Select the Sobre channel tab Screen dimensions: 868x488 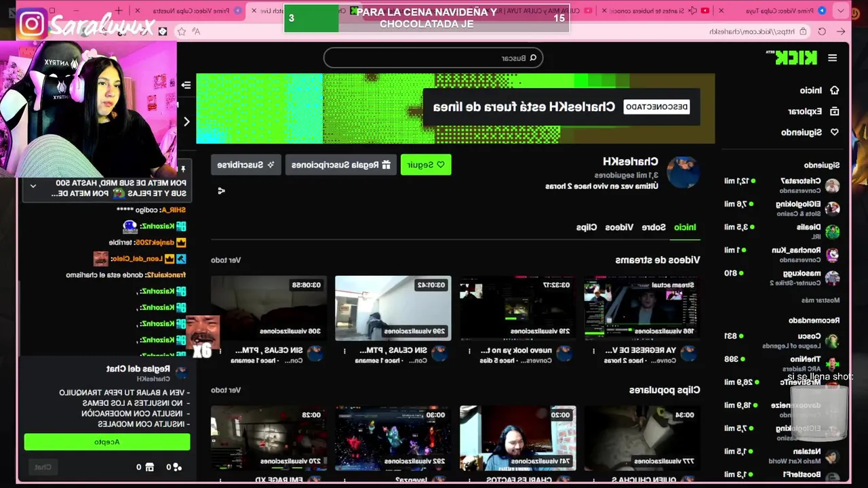(x=654, y=227)
